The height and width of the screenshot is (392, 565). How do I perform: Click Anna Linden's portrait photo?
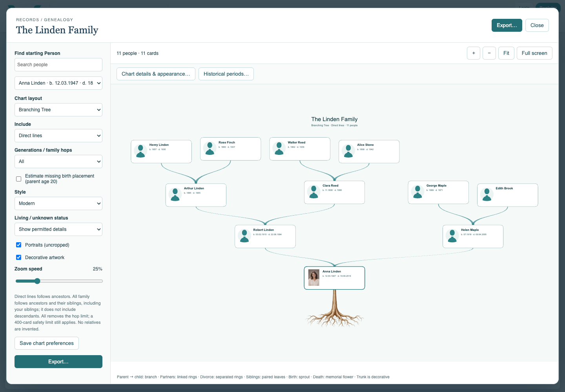pyautogui.click(x=313, y=278)
